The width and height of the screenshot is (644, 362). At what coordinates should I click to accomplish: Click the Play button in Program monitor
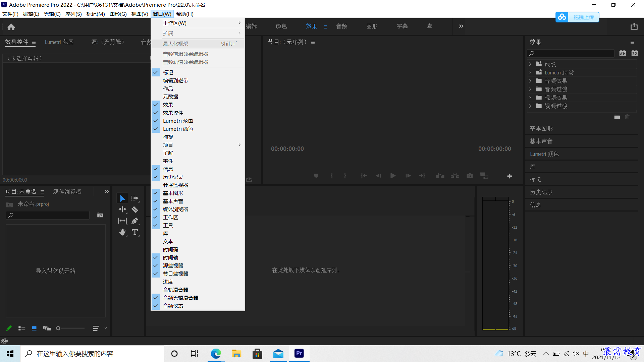click(x=393, y=176)
